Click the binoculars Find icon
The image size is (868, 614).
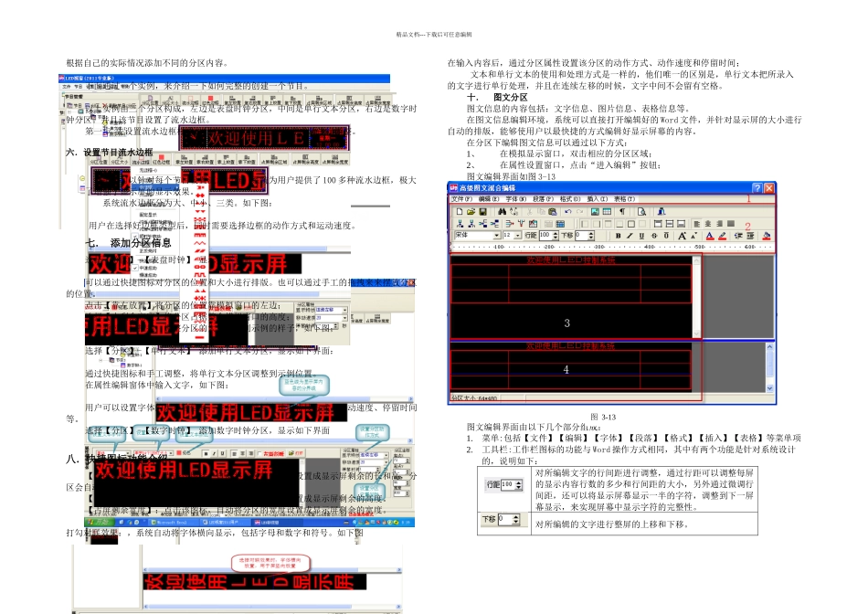(503, 211)
